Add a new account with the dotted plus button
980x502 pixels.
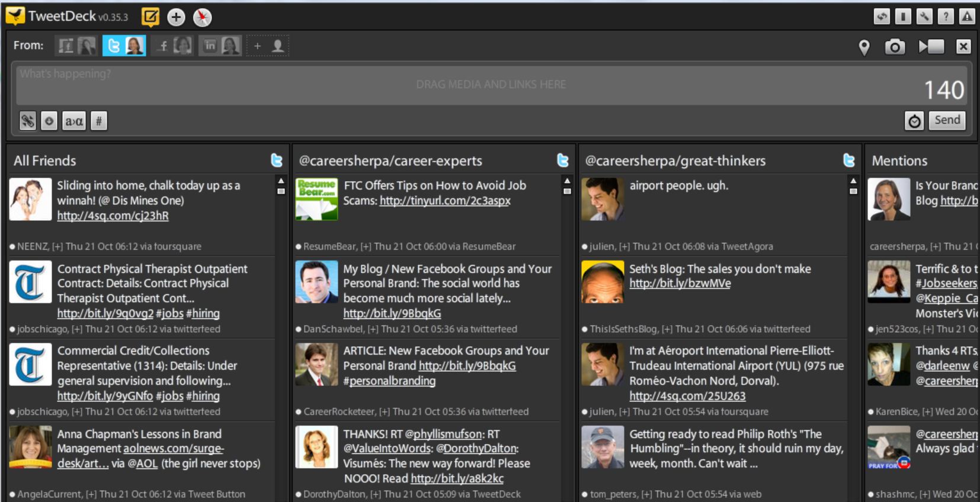click(268, 46)
